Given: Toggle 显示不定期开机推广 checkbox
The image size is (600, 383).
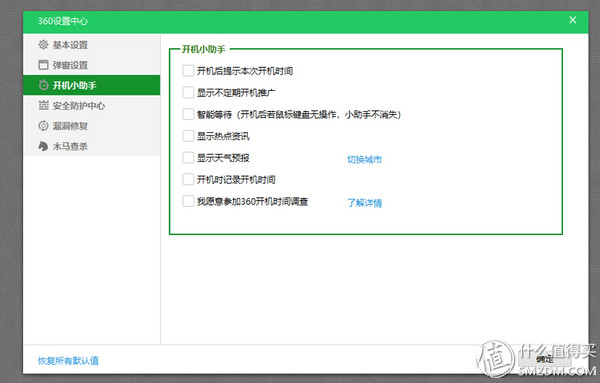Looking at the screenshot, I should [188, 93].
